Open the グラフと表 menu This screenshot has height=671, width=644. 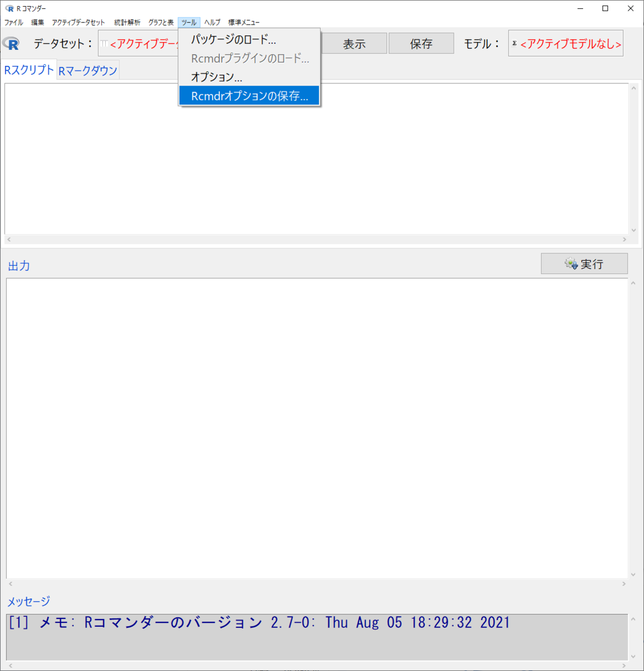[x=160, y=22]
